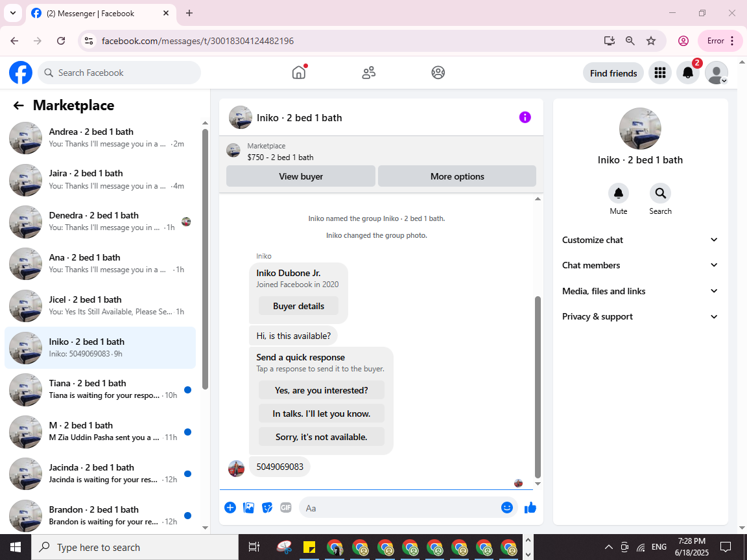Viewport: 747px width, 560px height.
Task: Open Chrome zoom magnifier icon in address bar
Action: pos(630,41)
